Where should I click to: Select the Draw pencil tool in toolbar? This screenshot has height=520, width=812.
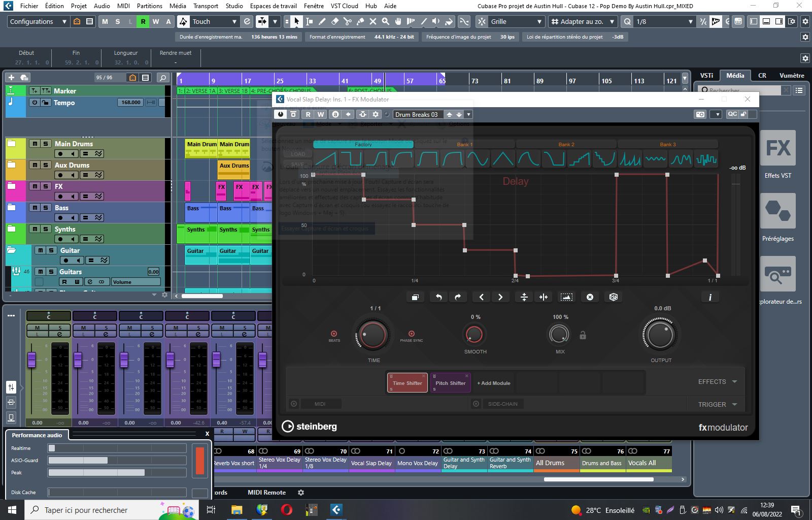tap(322, 21)
